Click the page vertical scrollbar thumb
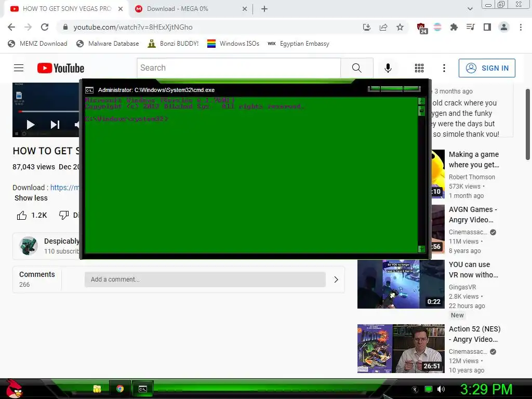 click(x=528, y=124)
